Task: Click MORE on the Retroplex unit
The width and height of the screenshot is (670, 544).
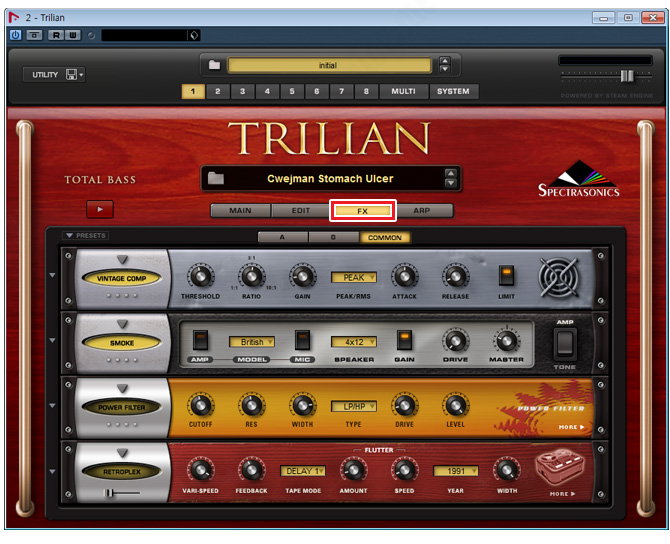Action: point(562,494)
